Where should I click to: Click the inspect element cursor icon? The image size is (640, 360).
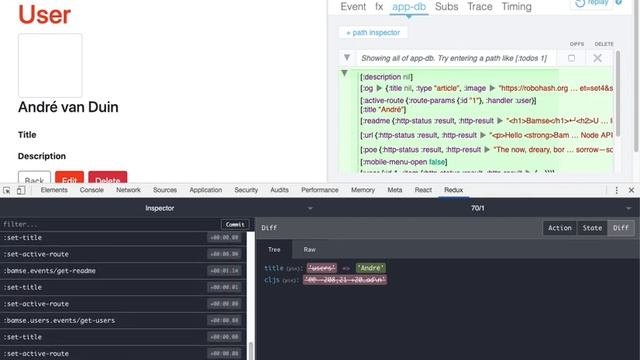click(7, 190)
